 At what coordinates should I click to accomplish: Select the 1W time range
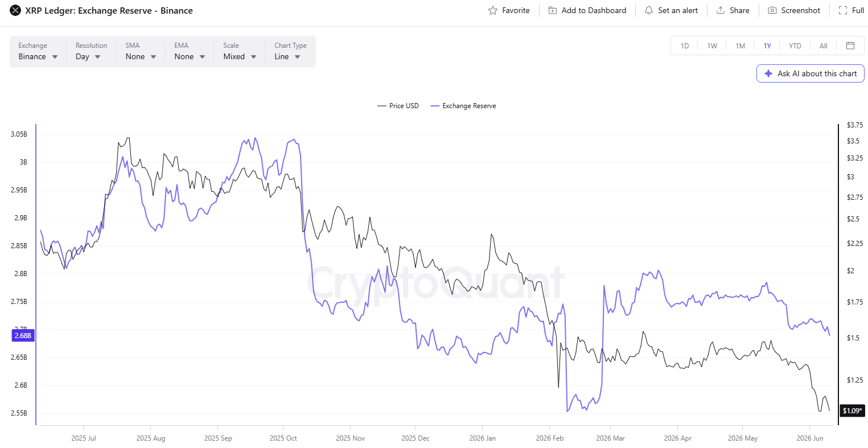712,46
